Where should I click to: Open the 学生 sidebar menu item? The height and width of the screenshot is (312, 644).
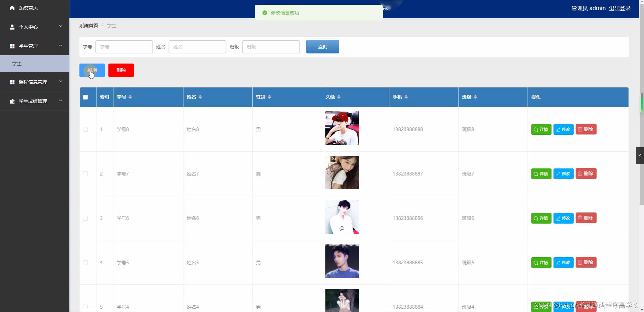pyautogui.click(x=17, y=64)
